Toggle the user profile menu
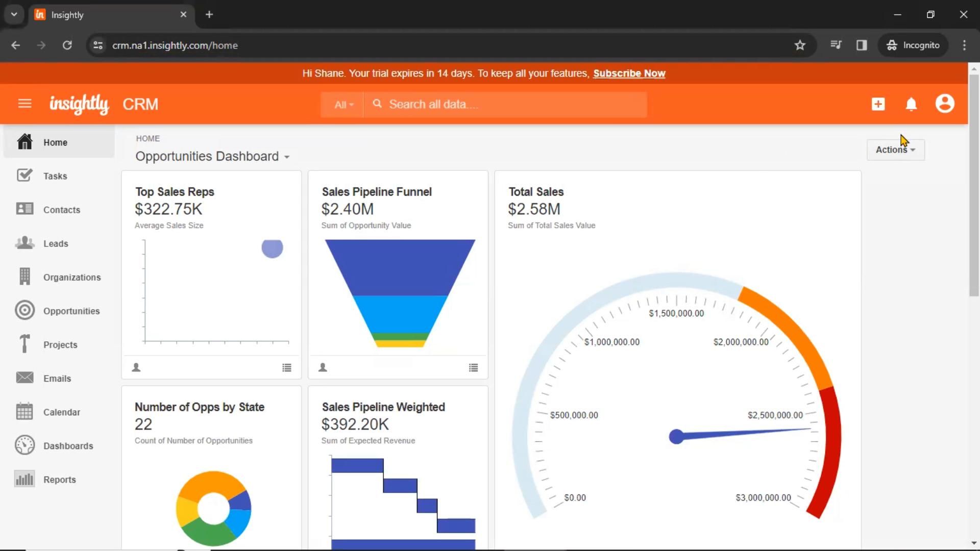The width and height of the screenshot is (980, 551). click(945, 104)
